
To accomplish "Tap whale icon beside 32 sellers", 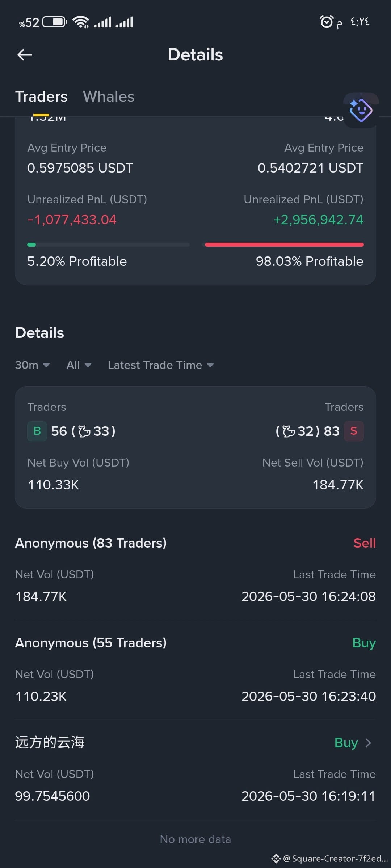I will 289,431.
